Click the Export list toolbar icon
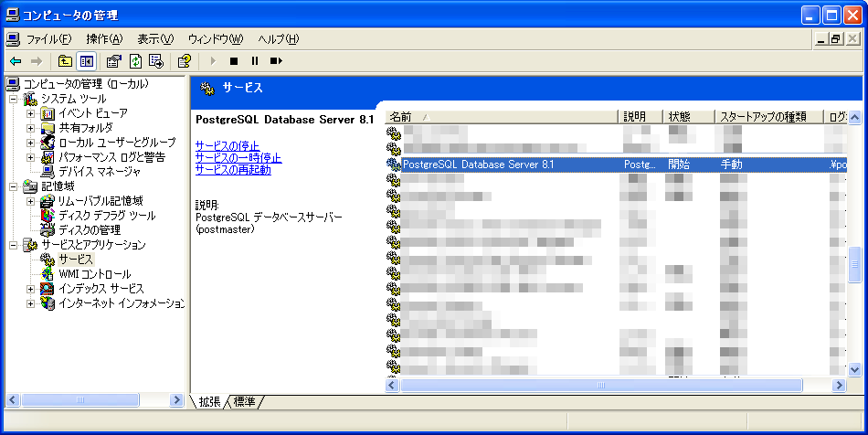This screenshot has width=868, height=435. pyautogui.click(x=156, y=61)
